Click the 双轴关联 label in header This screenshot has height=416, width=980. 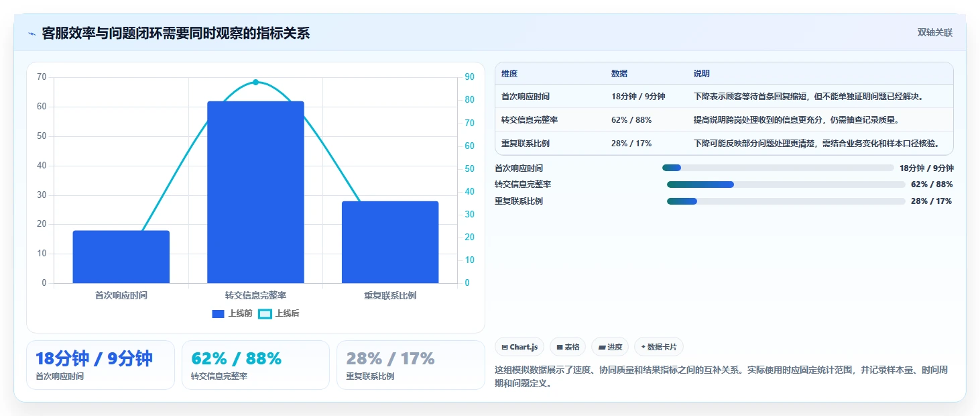pyautogui.click(x=934, y=33)
